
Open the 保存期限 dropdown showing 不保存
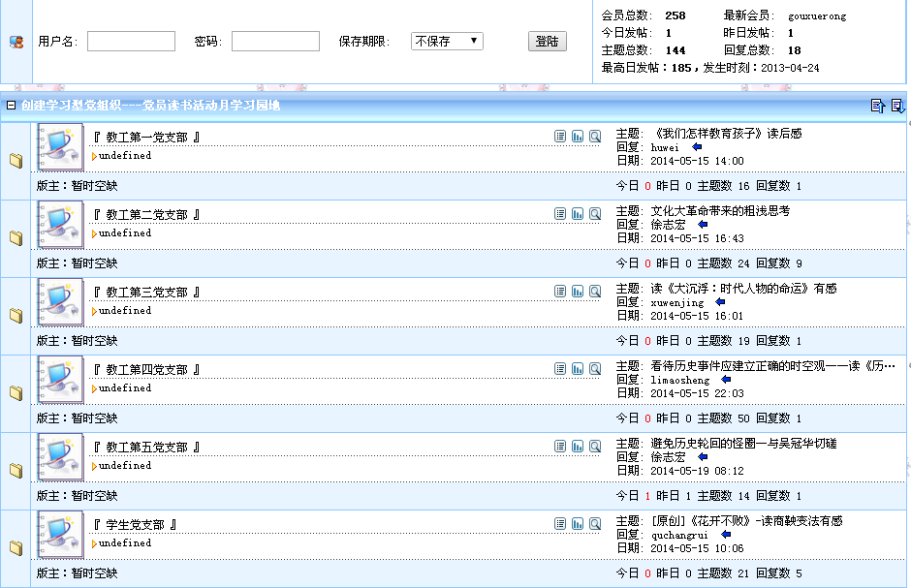click(447, 42)
